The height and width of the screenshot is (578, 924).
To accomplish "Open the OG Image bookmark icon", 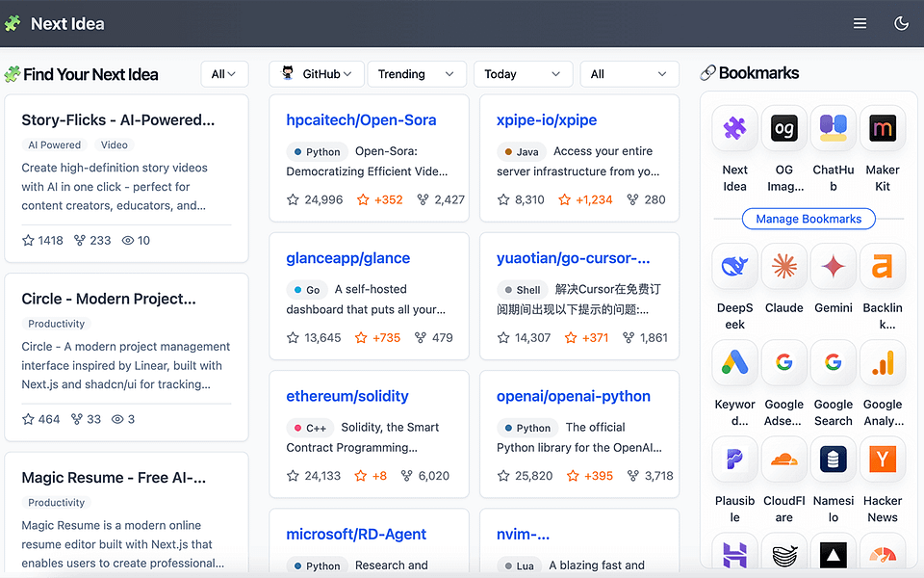I will point(783,128).
